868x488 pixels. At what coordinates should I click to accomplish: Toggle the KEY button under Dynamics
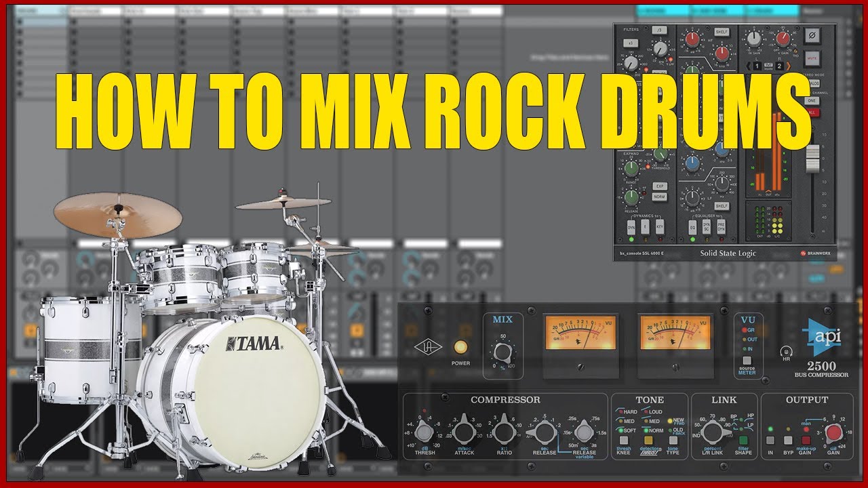pyautogui.click(x=660, y=226)
